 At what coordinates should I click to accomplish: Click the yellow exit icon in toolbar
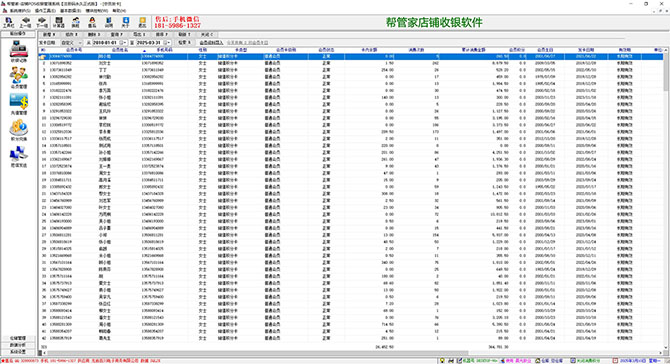[142, 22]
